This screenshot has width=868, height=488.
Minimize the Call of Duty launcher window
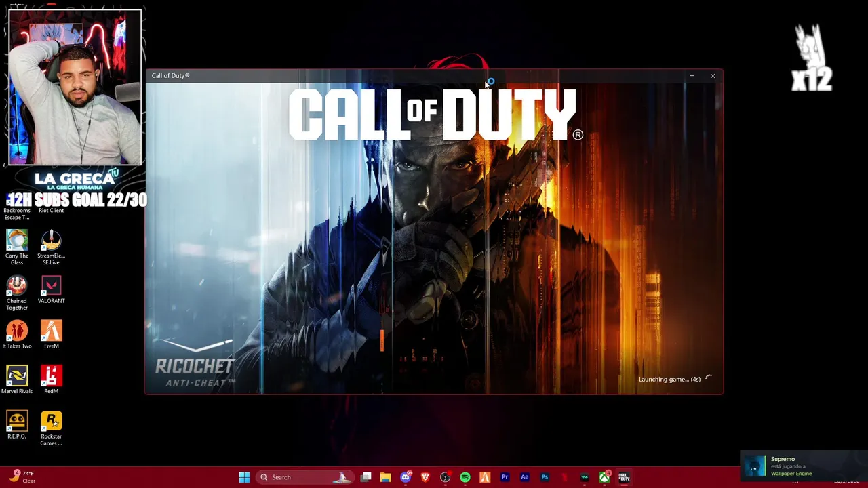coord(692,76)
